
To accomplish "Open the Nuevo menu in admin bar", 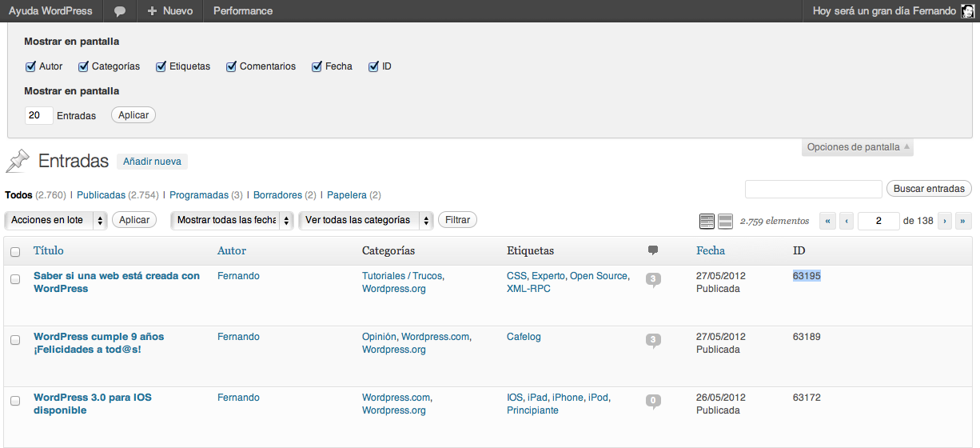I will coord(169,11).
